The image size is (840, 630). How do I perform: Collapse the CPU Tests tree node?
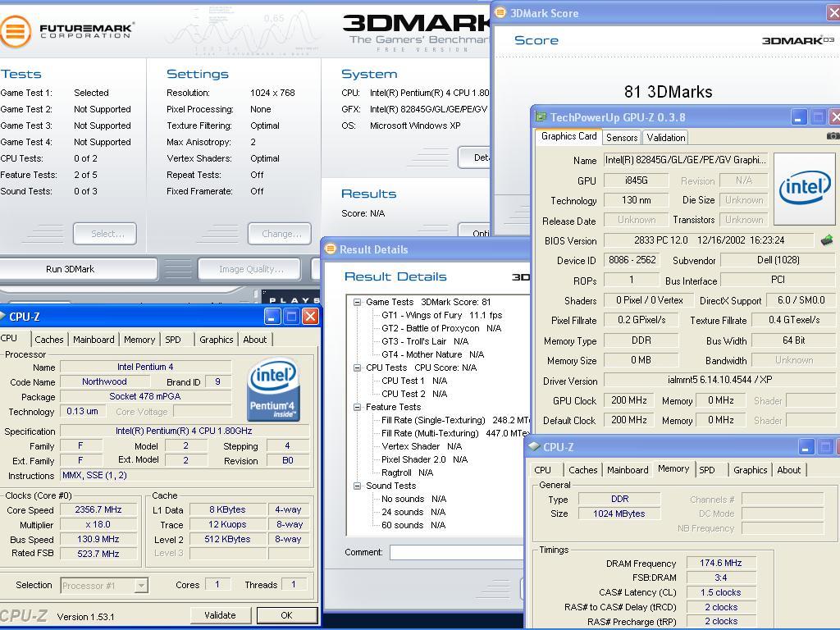[358, 367]
